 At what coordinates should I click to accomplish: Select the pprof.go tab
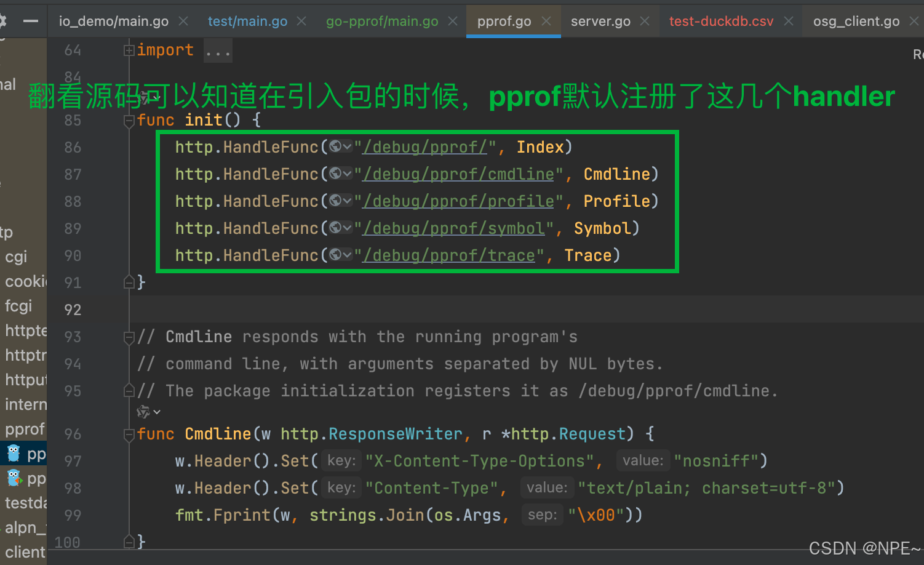tap(504, 21)
